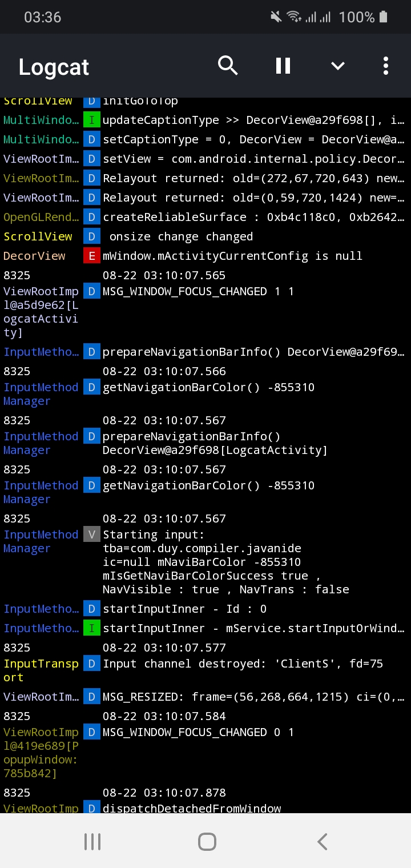Image resolution: width=411 pixels, height=868 pixels.
Task: Tap the blue D badge on initGoToTop line
Action: tap(92, 100)
